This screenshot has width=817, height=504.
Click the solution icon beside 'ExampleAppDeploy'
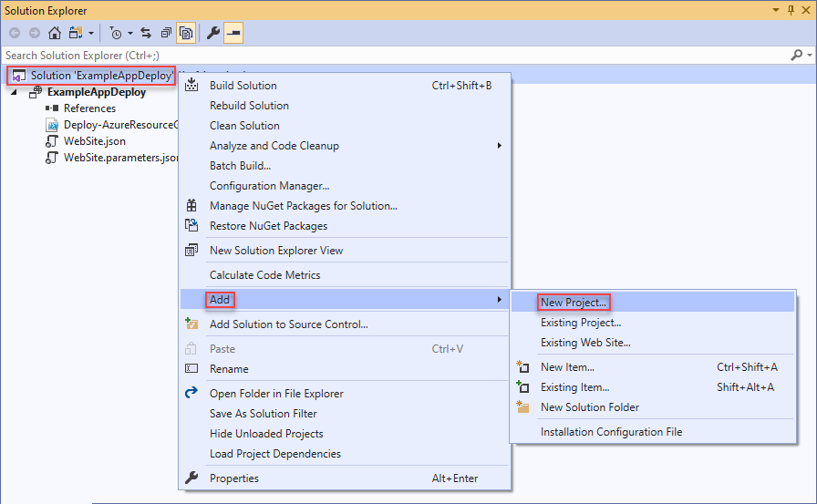19,76
